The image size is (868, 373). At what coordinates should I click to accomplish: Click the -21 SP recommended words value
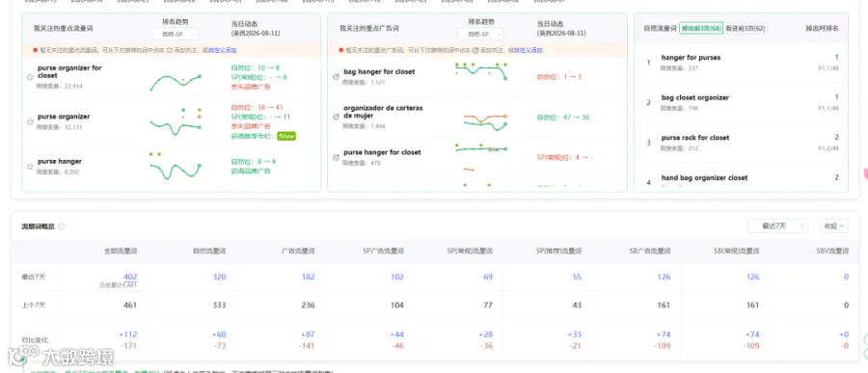point(576,346)
